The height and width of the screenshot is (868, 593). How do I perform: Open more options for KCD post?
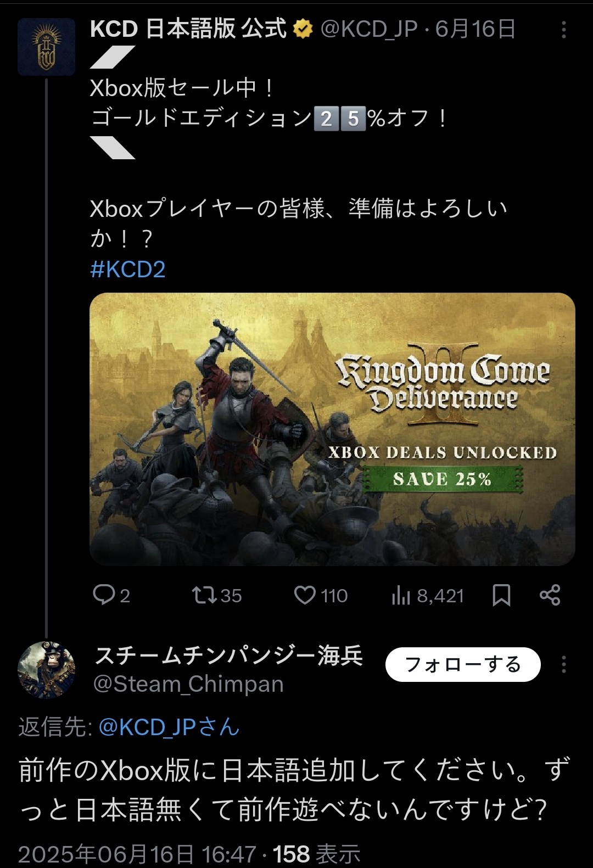[563, 30]
